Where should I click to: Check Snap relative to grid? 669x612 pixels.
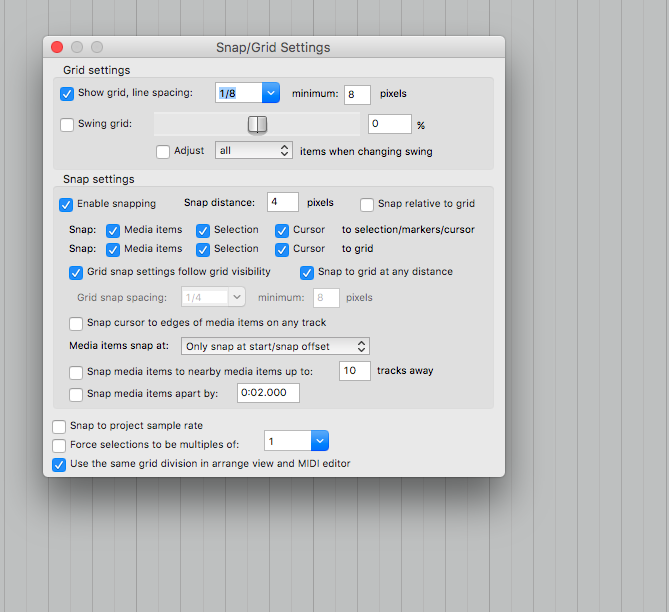(367, 204)
